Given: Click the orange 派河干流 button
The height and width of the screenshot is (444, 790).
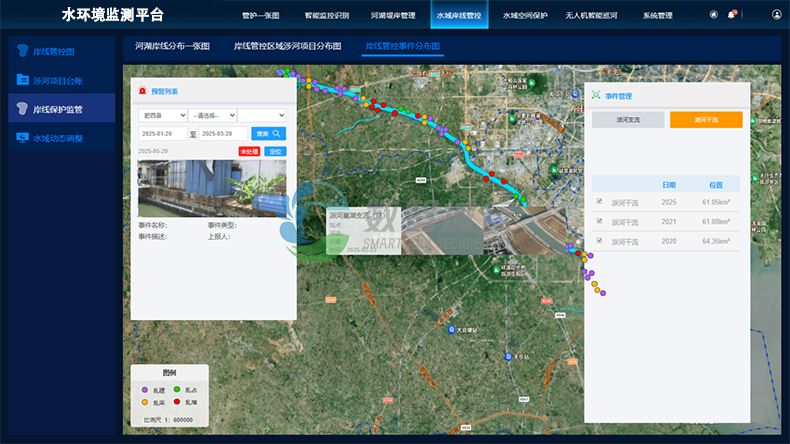Looking at the screenshot, I should coord(706,119).
